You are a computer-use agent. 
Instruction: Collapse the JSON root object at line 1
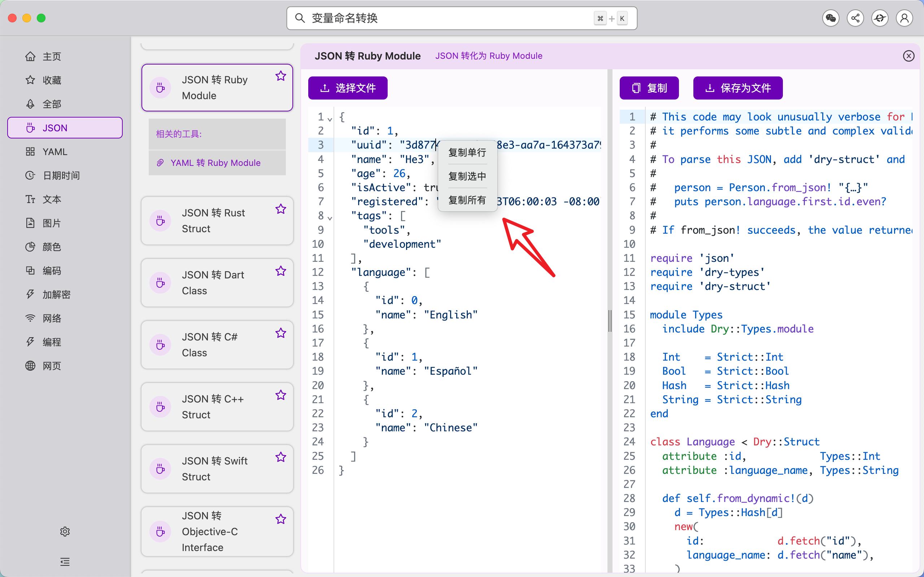tap(330, 119)
